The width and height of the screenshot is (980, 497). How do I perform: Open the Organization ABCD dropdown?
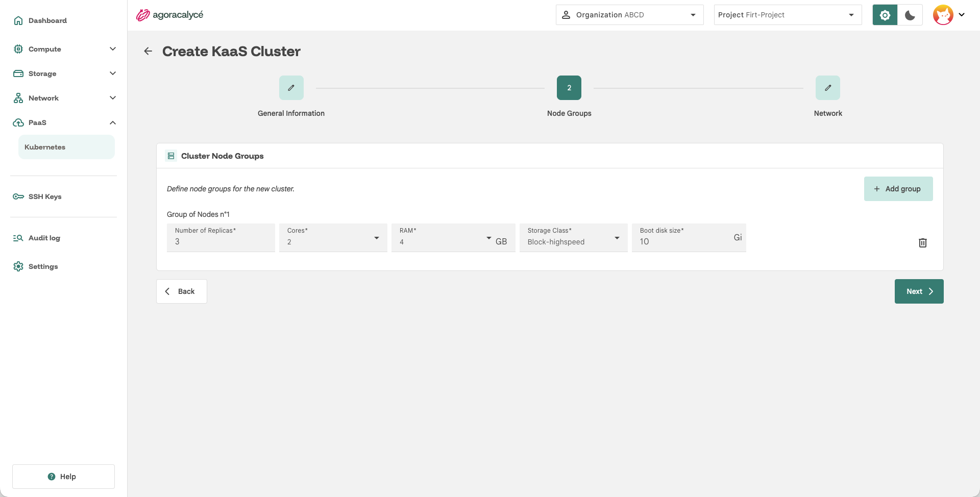pyautogui.click(x=629, y=15)
